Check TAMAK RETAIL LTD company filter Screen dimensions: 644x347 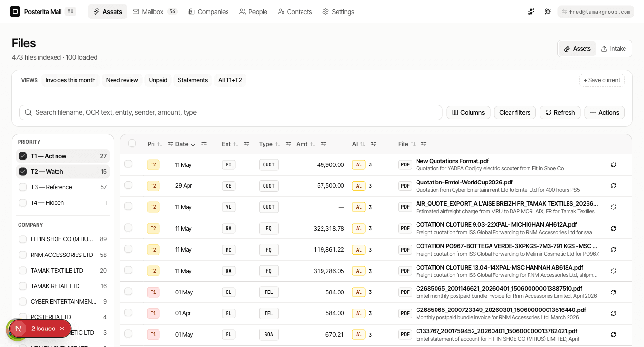point(23,286)
